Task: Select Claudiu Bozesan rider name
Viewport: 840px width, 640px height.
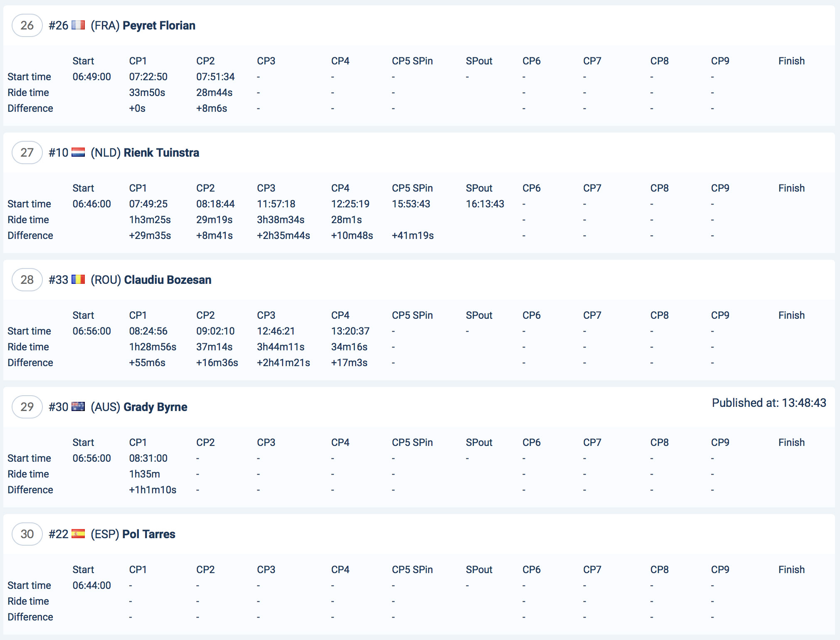Action: (x=168, y=280)
